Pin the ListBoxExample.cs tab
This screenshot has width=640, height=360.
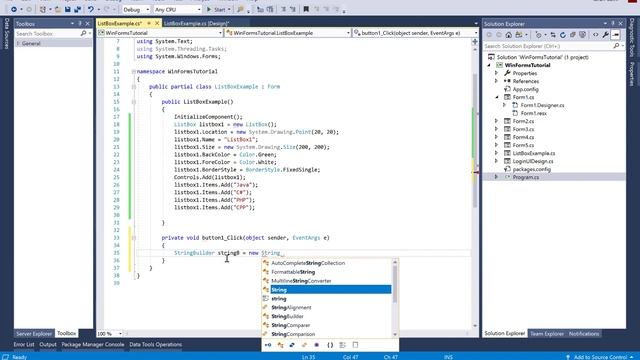click(149, 24)
